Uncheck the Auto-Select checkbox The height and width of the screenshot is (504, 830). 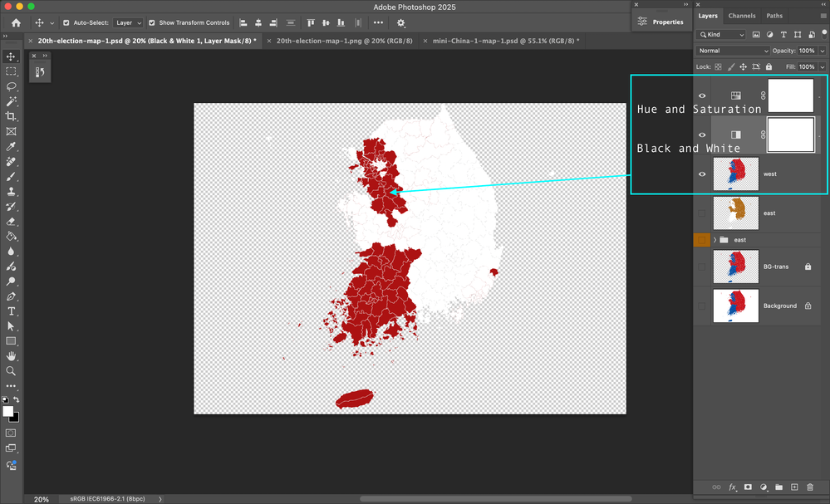(x=66, y=23)
